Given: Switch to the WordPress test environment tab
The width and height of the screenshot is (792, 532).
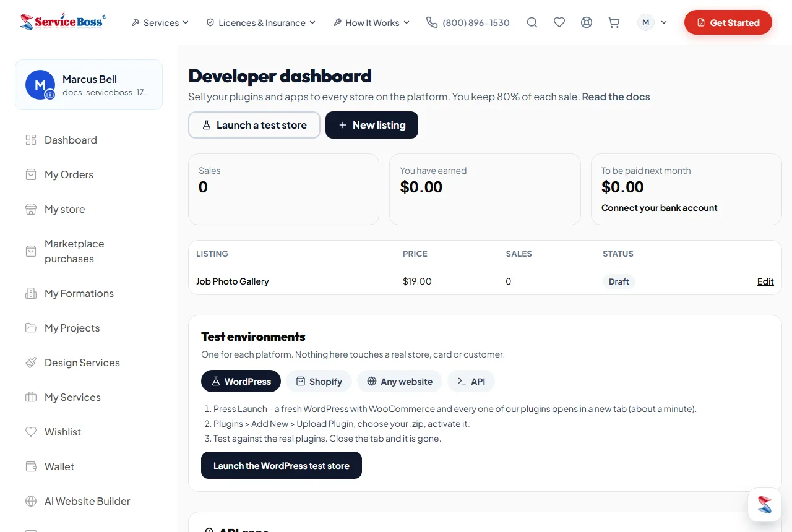Looking at the screenshot, I should point(241,381).
